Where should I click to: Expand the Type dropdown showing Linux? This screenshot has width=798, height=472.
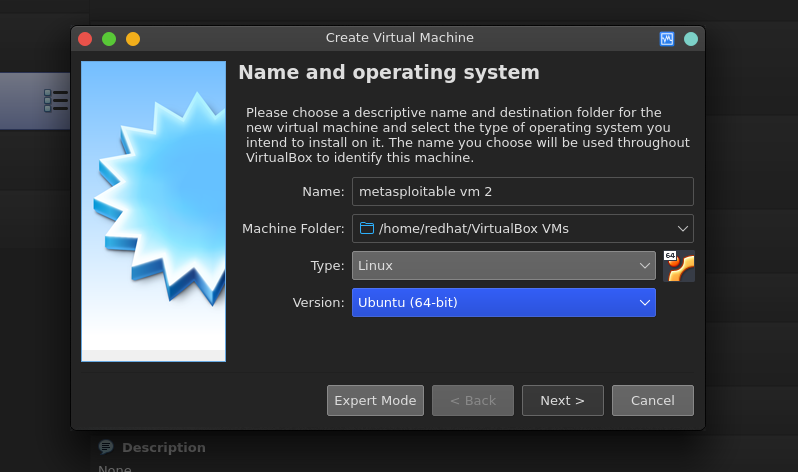point(504,265)
